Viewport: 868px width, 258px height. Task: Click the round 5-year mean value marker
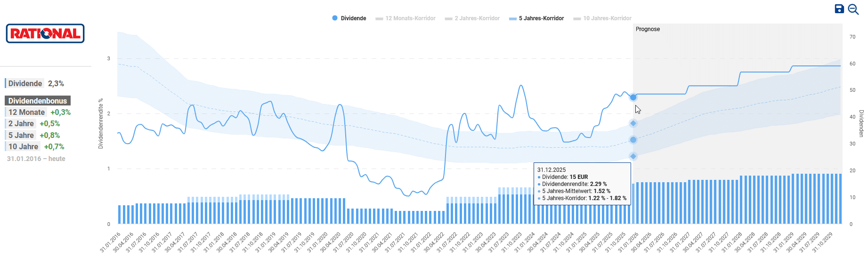click(633, 140)
